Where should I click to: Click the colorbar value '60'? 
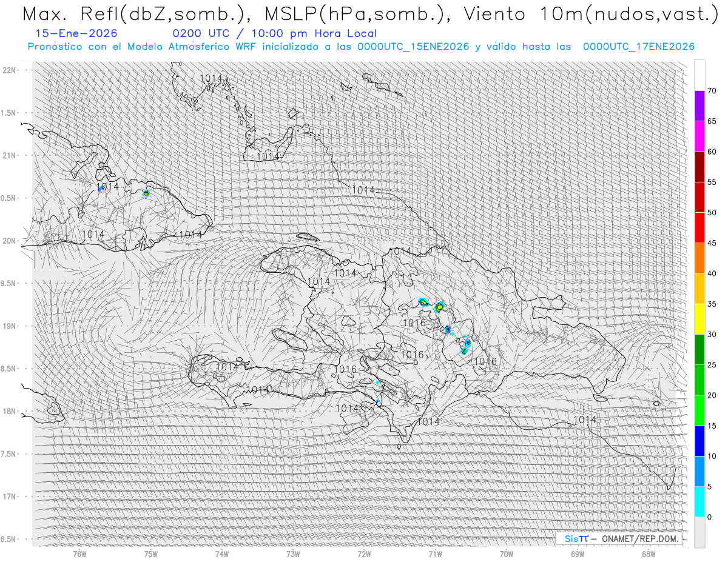[712, 152]
